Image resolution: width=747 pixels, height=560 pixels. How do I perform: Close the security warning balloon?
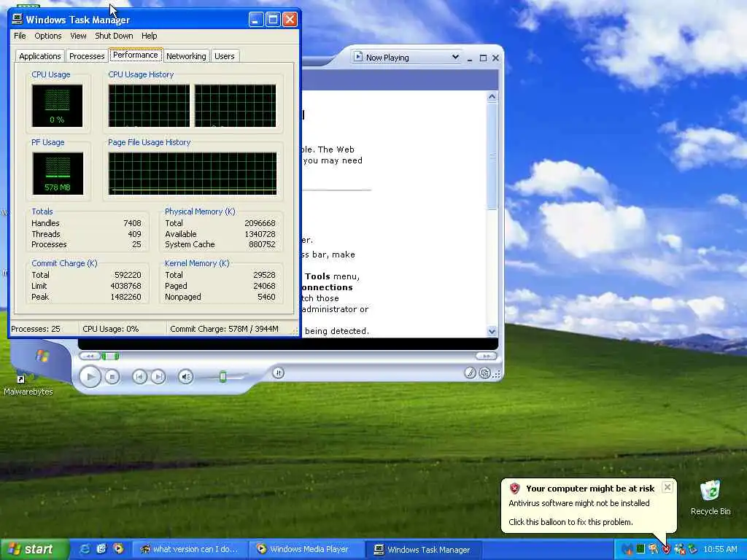667,487
